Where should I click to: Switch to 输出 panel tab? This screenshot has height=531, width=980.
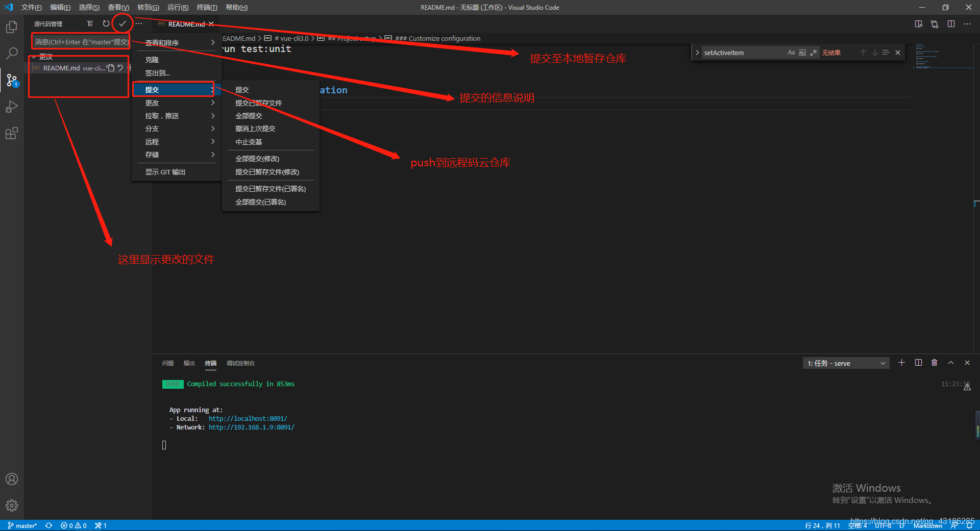pos(189,363)
